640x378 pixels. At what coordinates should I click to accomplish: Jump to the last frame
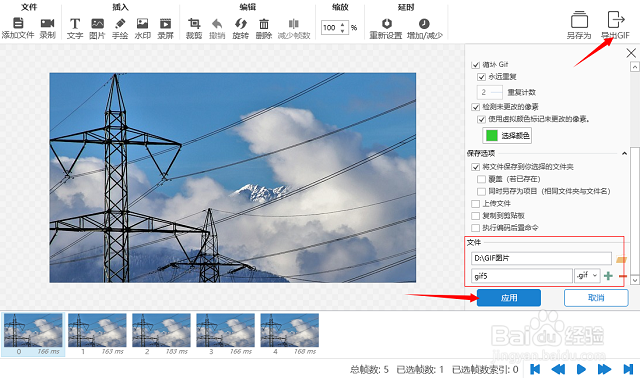coord(628,369)
